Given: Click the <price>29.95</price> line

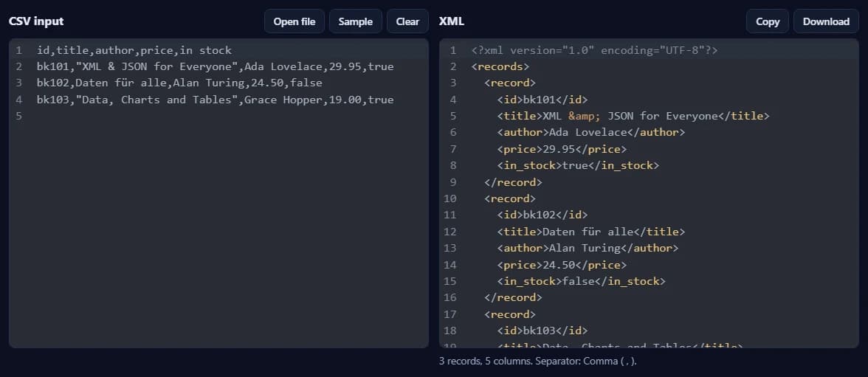Looking at the screenshot, I should tap(562, 149).
